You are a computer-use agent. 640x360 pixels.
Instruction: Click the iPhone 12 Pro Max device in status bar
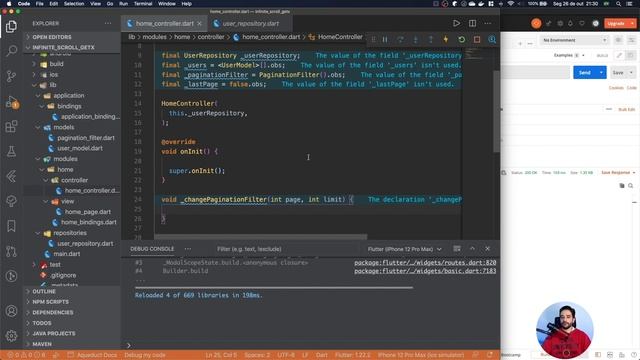click(421, 355)
